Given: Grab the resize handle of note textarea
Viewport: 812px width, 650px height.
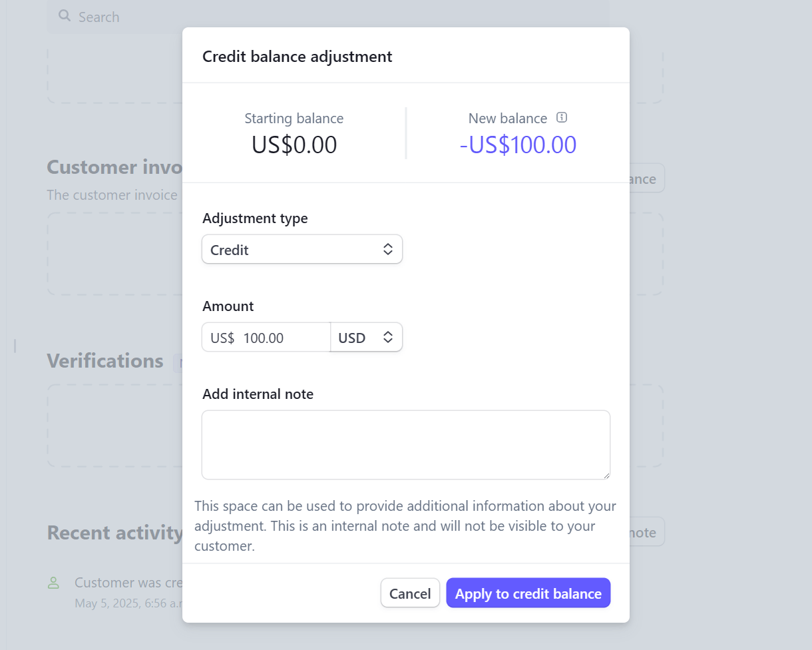Looking at the screenshot, I should [606, 475].
